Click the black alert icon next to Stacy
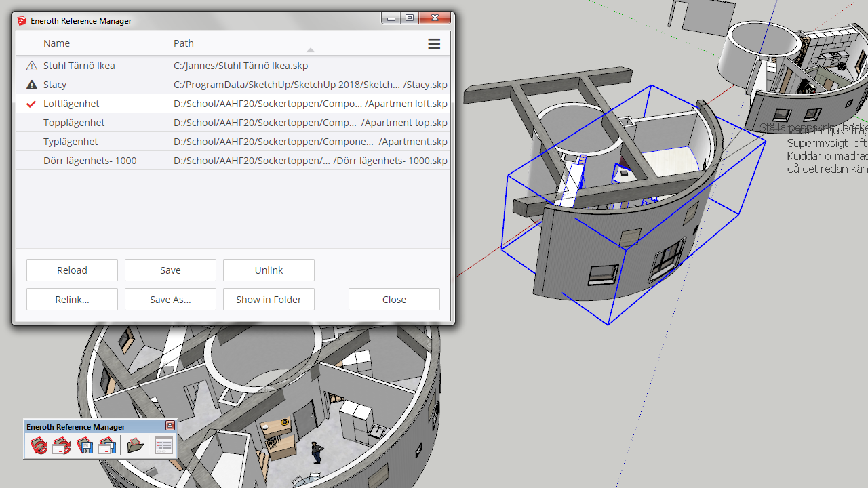This screenshot has width=868, height=488. [31, 85]
